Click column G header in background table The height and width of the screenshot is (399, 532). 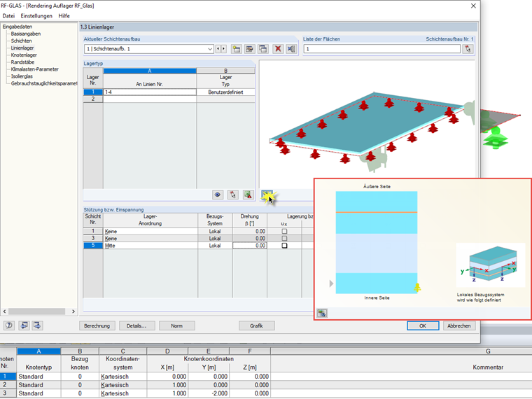(x=488, y=351)
